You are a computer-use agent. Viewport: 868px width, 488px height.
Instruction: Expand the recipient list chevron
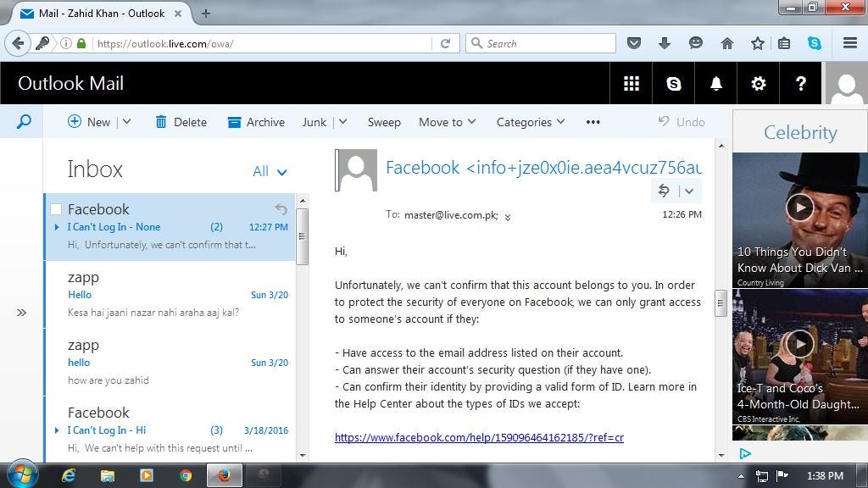[508, 217]
